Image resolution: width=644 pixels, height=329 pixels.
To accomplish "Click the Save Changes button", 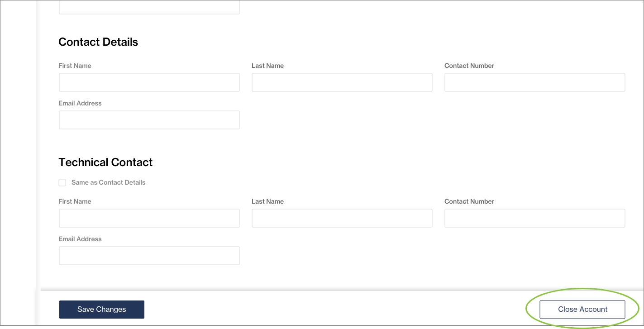I will pos(101,310).
